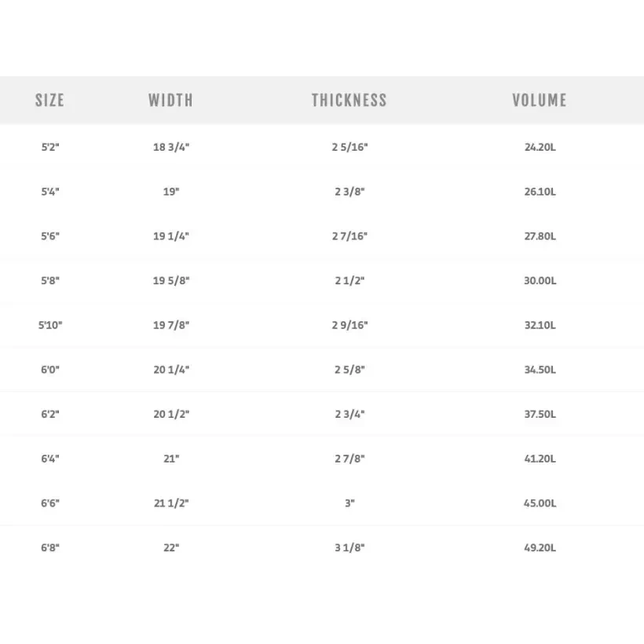Select the 5'2" size cell
644x644 pixels.
[50, 147]
